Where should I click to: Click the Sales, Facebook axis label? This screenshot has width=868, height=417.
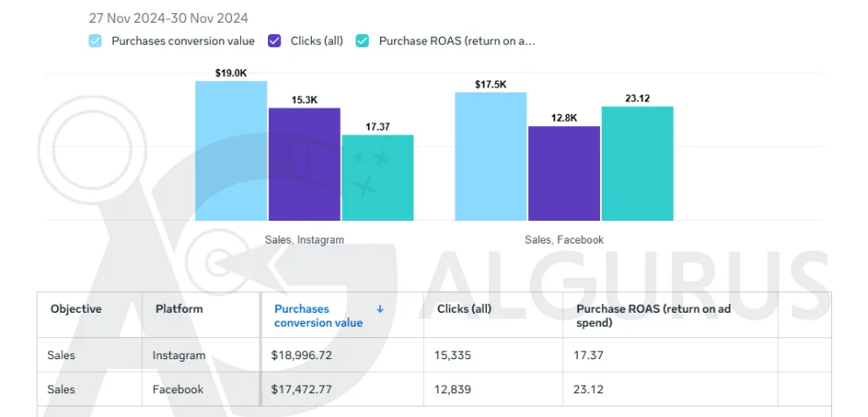[x=564, y=240]
